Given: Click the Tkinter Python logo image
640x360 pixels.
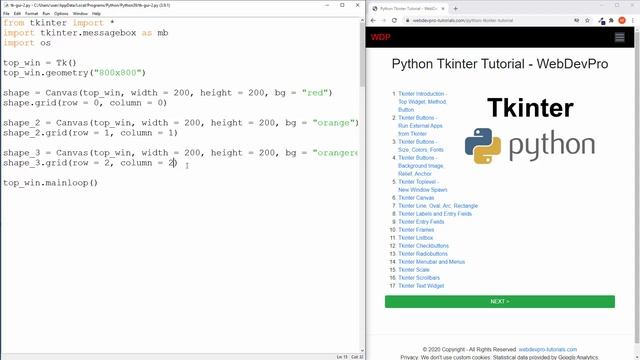Looking at the screenshot, I should pyautogui.click(x=530, y=131).
